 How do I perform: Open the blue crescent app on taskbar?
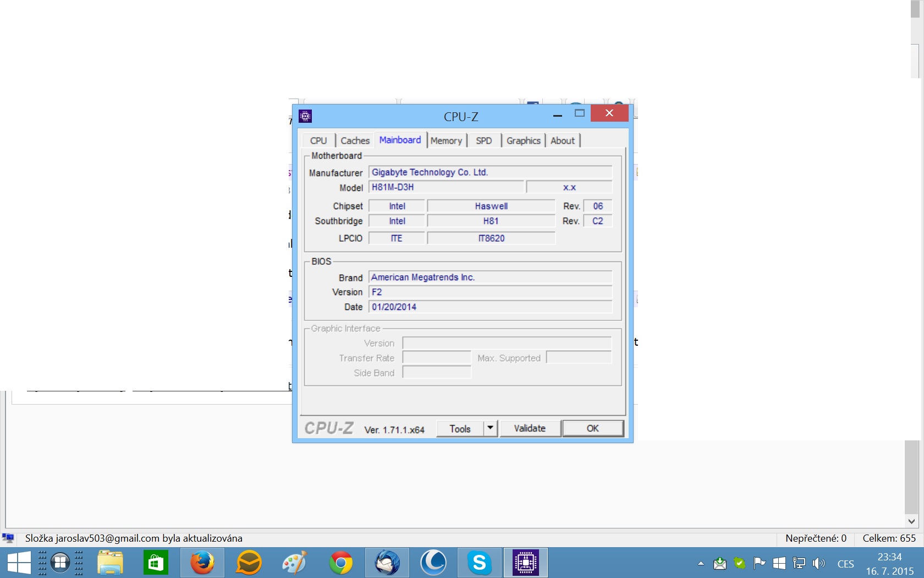click(433, 563)
